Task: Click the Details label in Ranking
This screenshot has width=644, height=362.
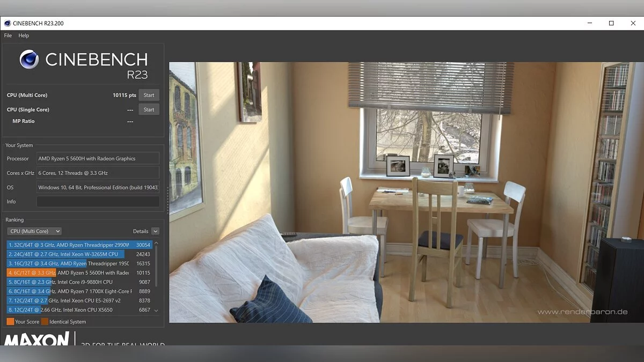Action: click(141, 231)
